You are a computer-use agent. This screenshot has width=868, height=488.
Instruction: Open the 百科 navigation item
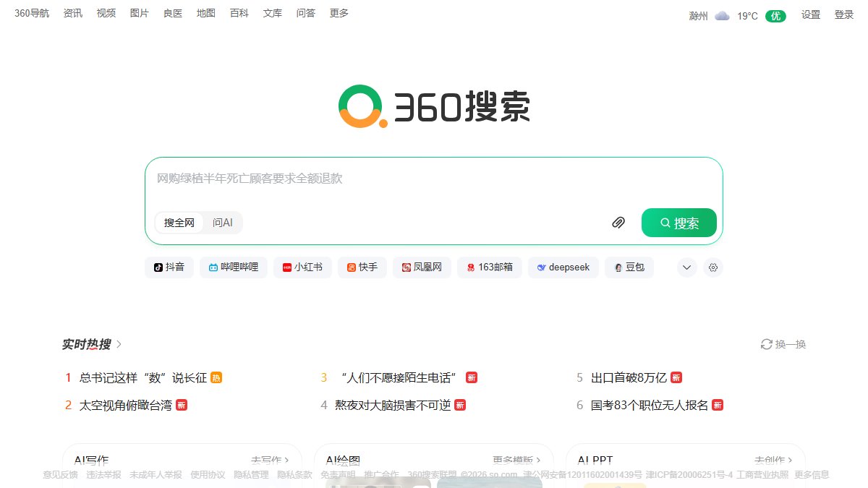(x=239, y=13)
